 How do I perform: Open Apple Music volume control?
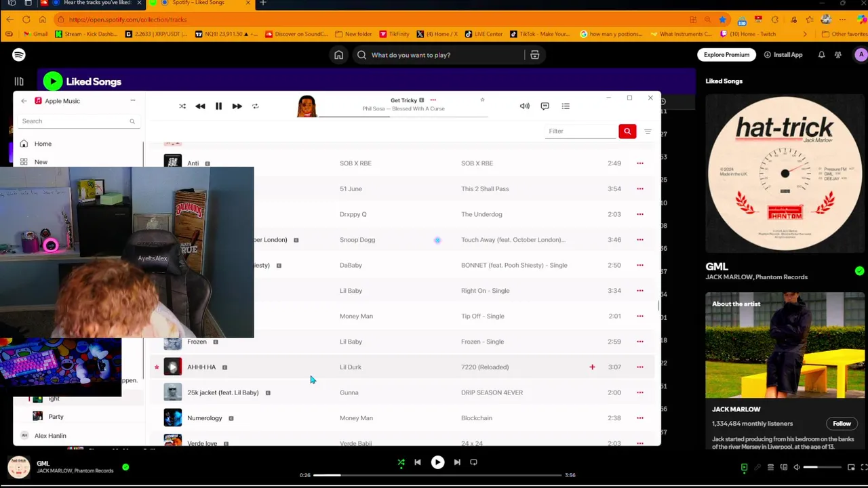pyautogui.click(x=524, y=106)
